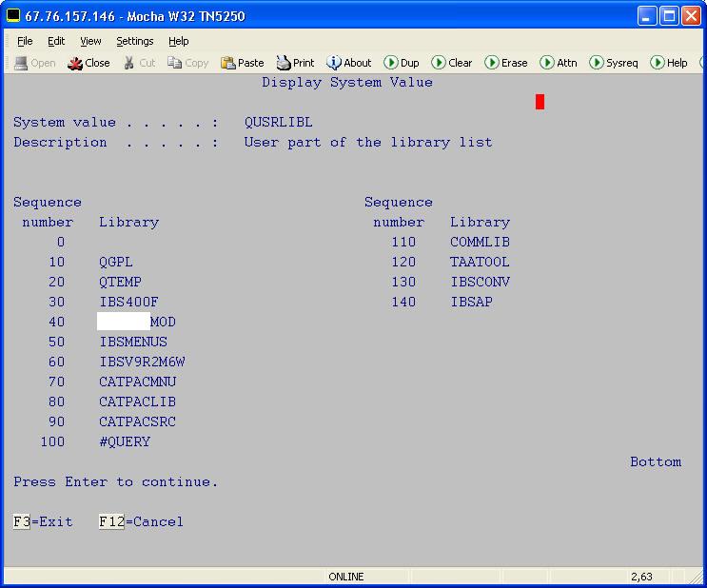The width and height of the screenshot is (707, 588).
Task: Open the View menu
Action: 90,41
